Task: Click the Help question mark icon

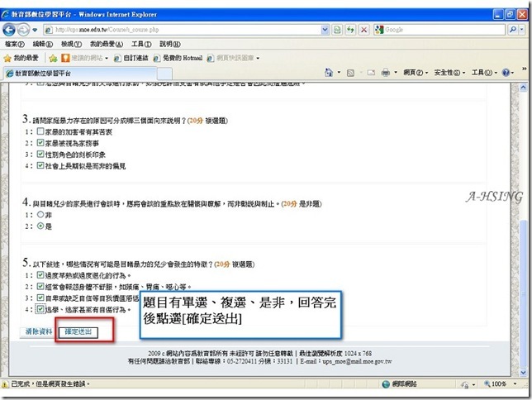Action: pyautogui.click(x=506, y=73)
